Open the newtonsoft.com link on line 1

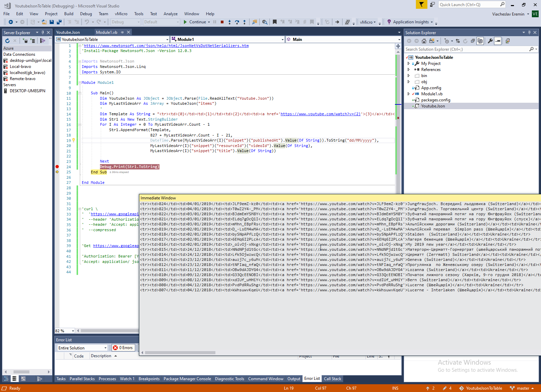click(x=166, y=46)
